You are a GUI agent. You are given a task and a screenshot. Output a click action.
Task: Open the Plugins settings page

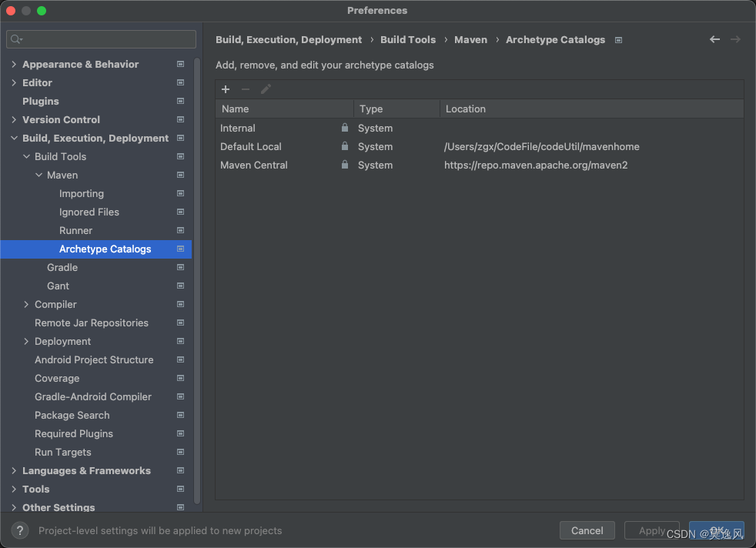41,102
